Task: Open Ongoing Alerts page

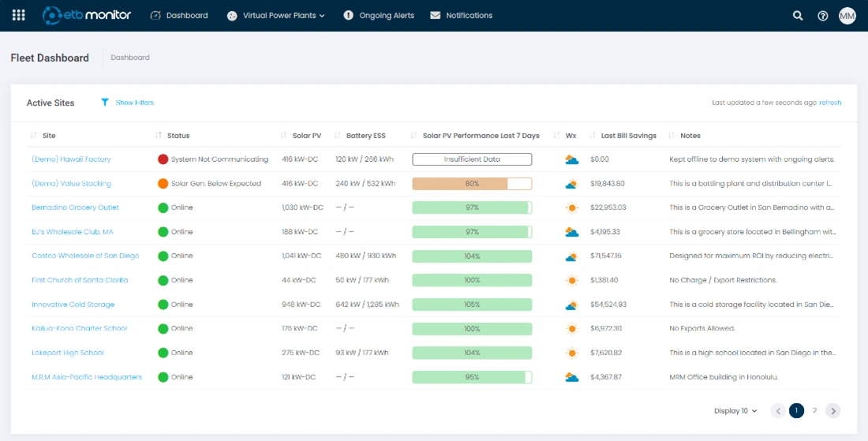Action: tap(379, 16)
